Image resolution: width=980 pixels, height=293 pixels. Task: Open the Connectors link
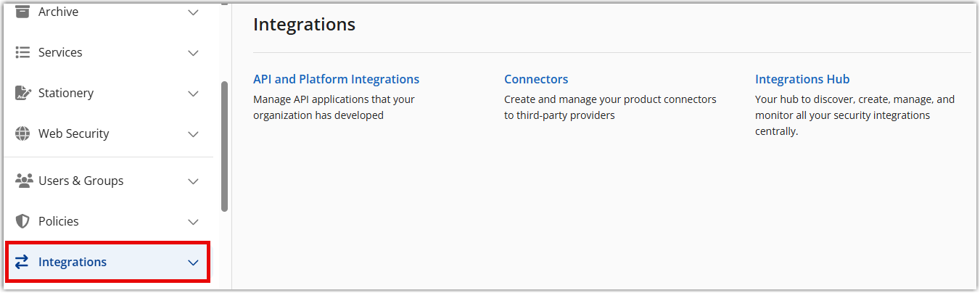(536, 79)
